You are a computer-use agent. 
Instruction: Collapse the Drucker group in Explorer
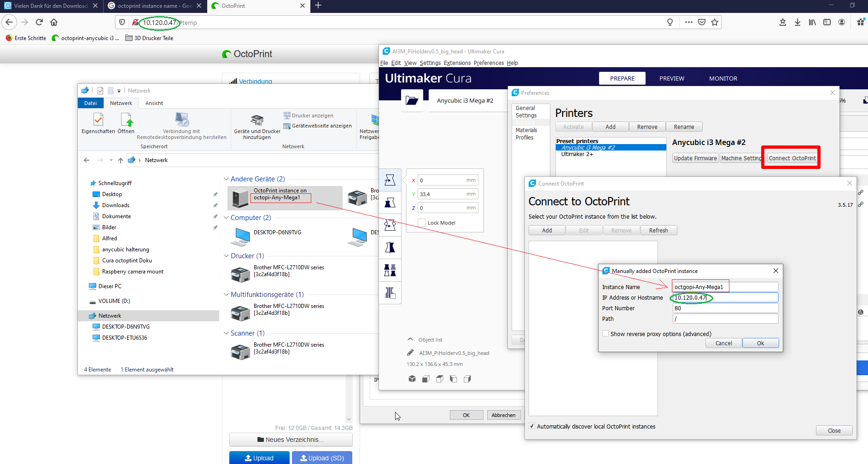click(226, 256)
